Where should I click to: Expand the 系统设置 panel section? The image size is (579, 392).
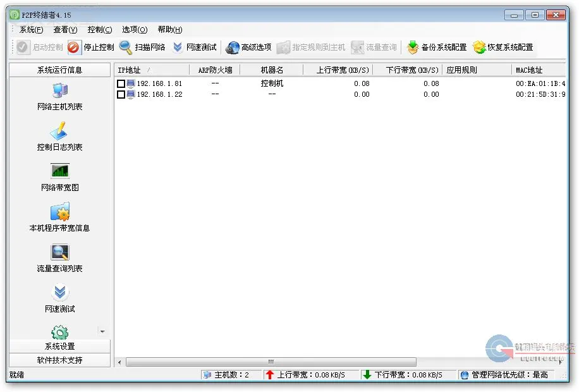[59, 346]
